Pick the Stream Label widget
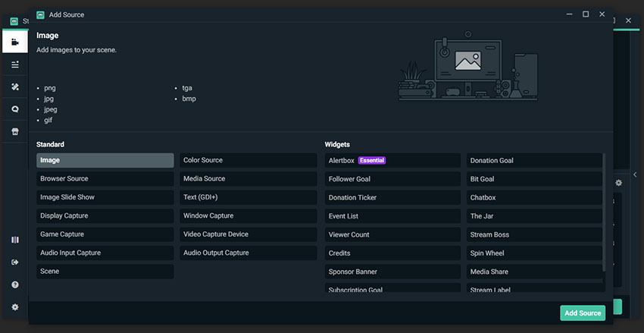 coord(534,287)
